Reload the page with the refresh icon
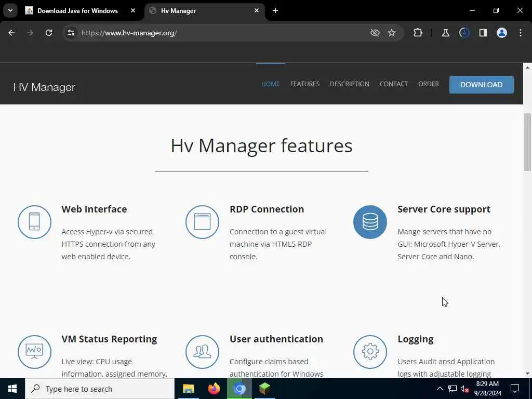The height and width of the screenshot is (399, 532). 49,33
